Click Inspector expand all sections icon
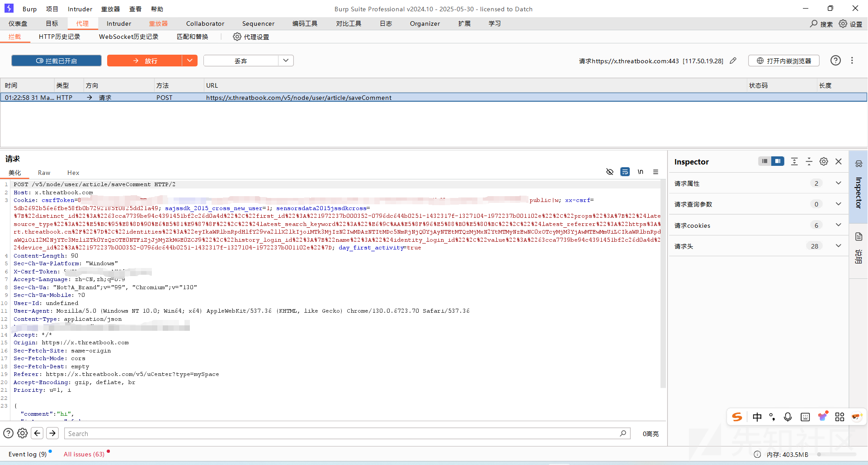This screenshot has height=465, width=868. click(x=794, y=161)
